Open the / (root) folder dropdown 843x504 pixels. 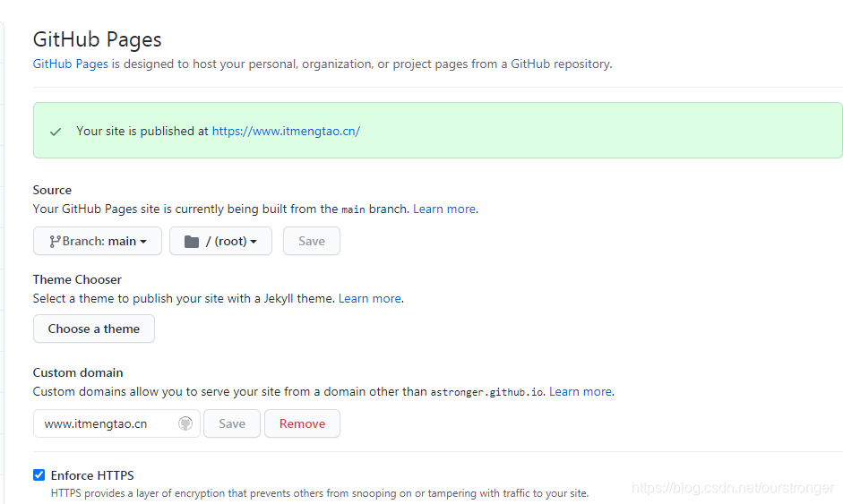[220, 241]
